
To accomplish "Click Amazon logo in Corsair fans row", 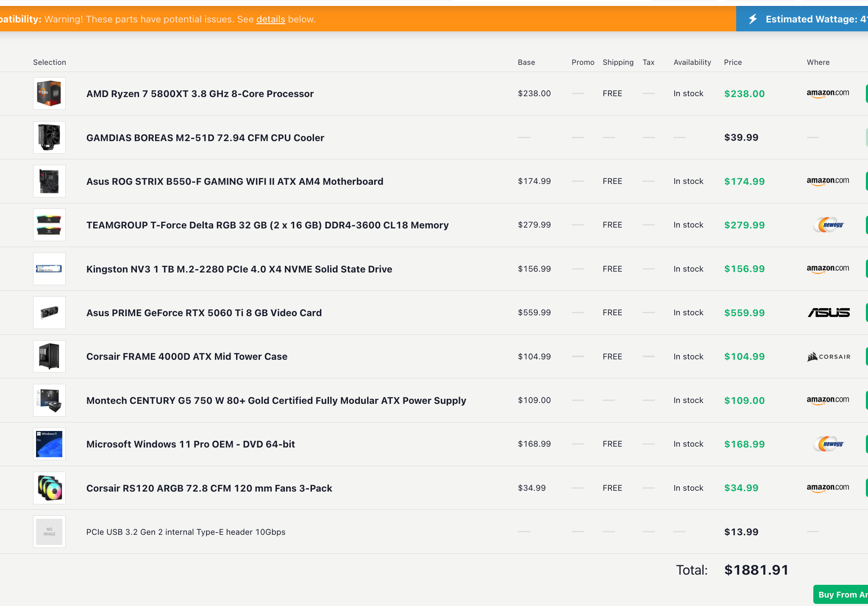I will (x=828, y=488).
